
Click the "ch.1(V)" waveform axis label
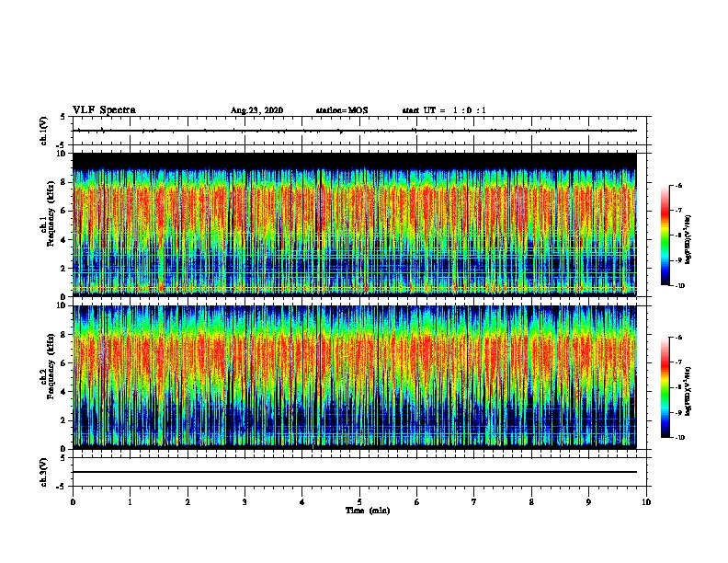tap(44, 131)
